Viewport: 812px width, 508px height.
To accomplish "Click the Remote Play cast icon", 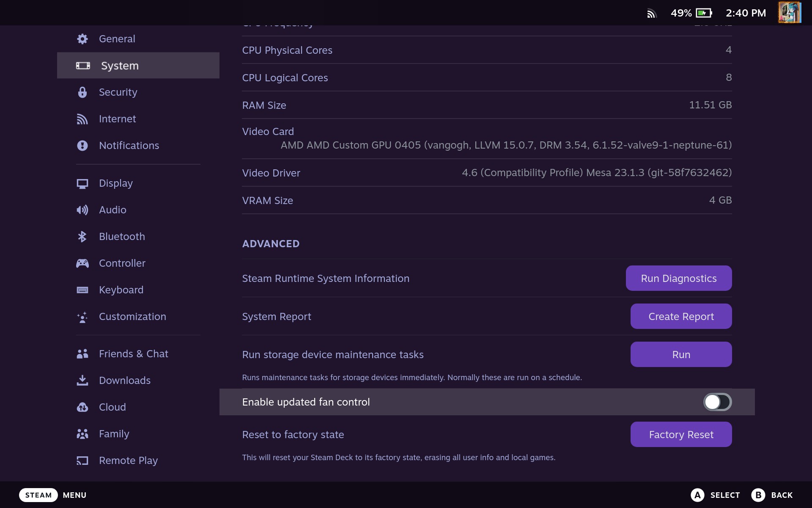I will [x=82, y=461].
